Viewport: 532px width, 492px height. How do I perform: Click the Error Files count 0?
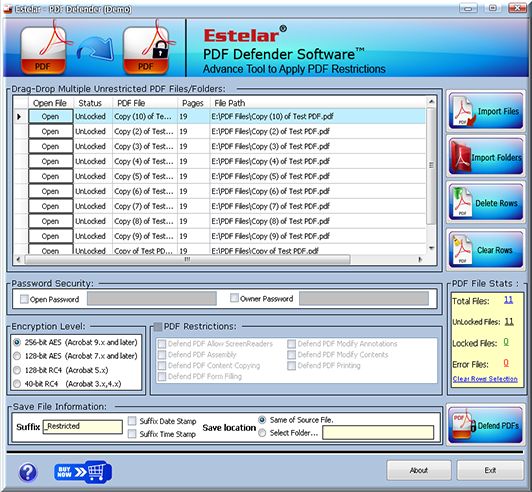506,363
